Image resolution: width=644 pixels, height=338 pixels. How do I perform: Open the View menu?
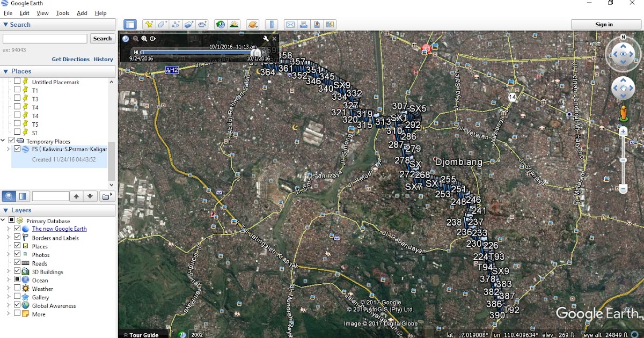pos(42,13)
